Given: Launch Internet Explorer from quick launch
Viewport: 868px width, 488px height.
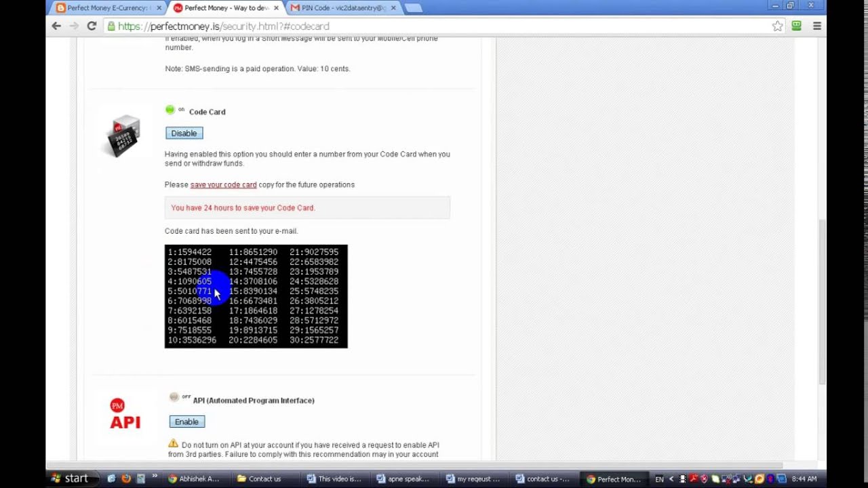Looking at the screenshot, I should (111, 479).
